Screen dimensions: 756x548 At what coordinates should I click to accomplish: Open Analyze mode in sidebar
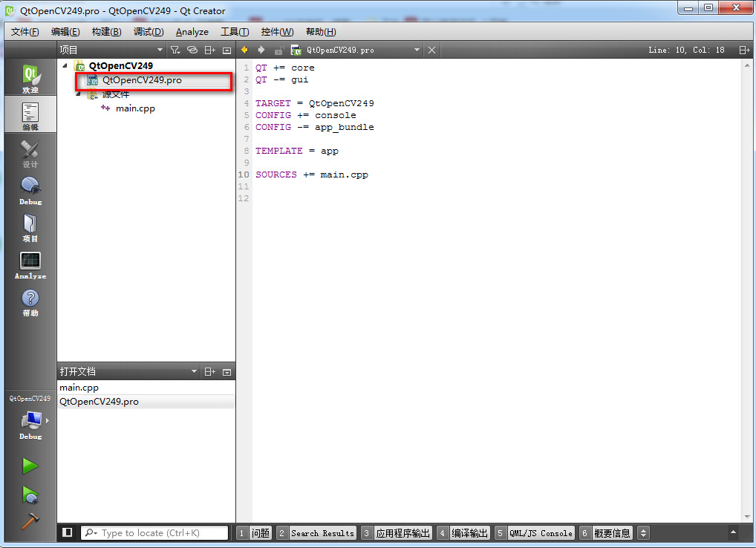[30, 264]
